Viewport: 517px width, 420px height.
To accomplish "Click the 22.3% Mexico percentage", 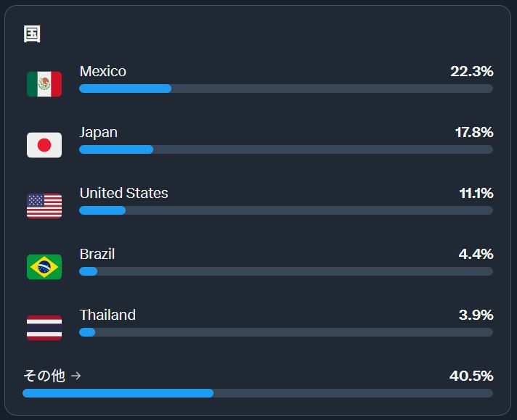I will click(471, 71).
